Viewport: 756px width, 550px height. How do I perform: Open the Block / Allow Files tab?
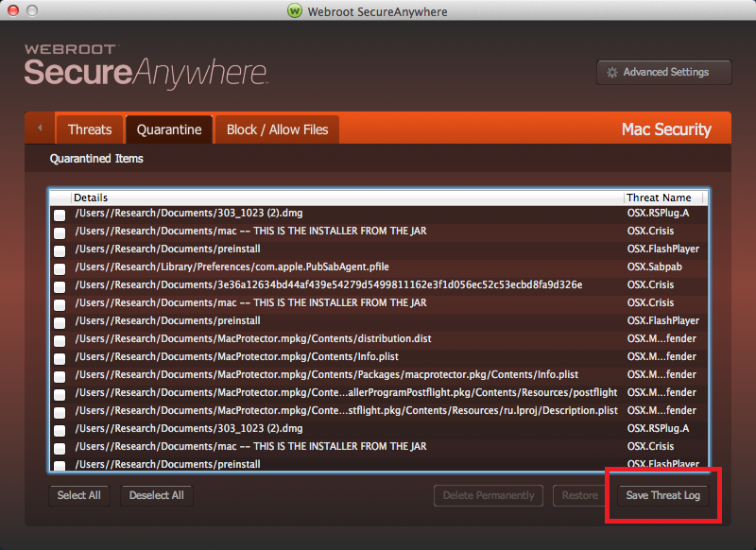tap(277, 129)
